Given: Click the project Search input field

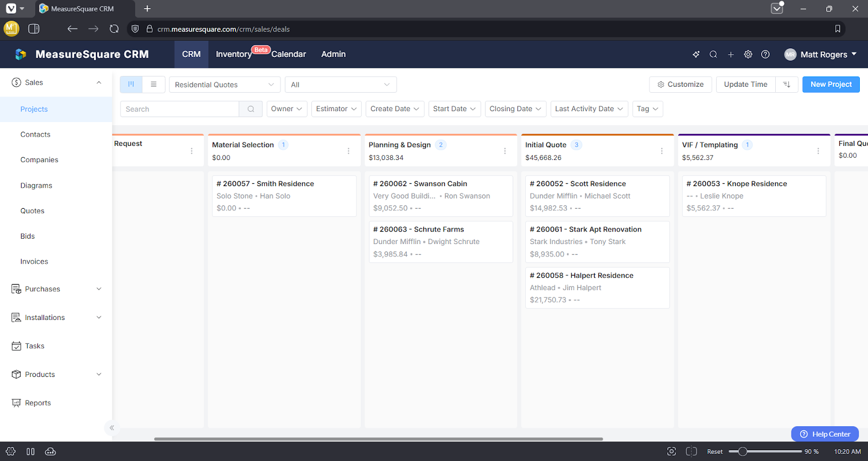Looking at the screenshot, I should coord(180,109).
